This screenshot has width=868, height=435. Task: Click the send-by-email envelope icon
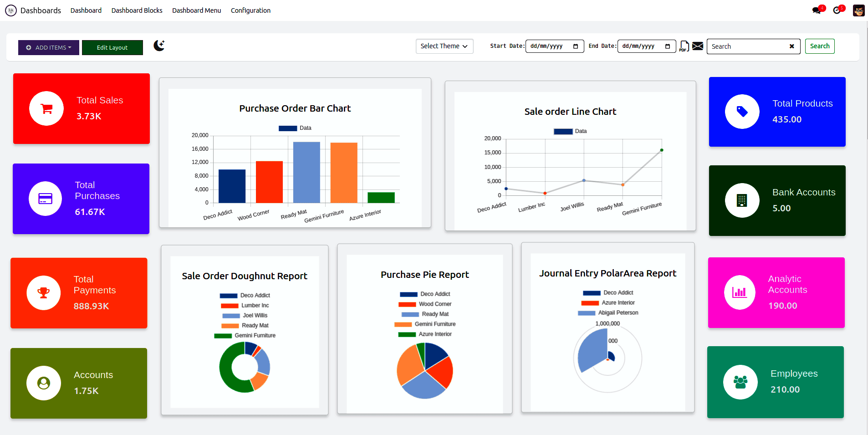coord(697,46)
